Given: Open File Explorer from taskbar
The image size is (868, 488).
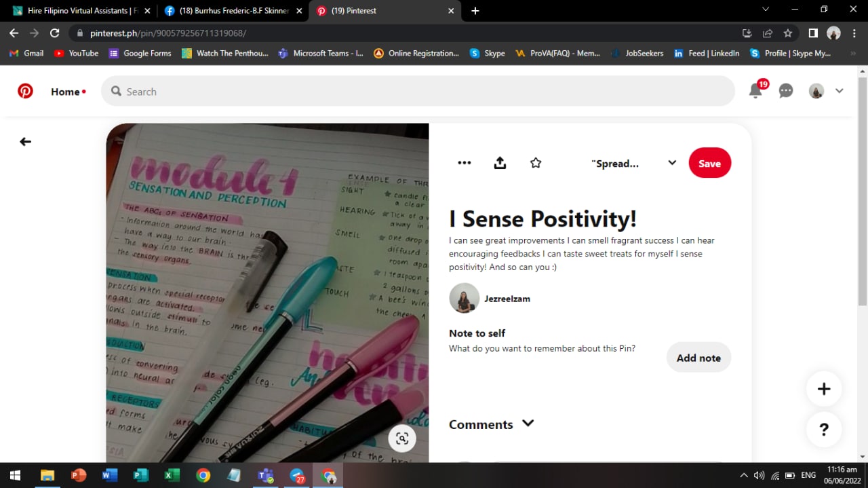Looking at the screenshot, I should 47,476.
